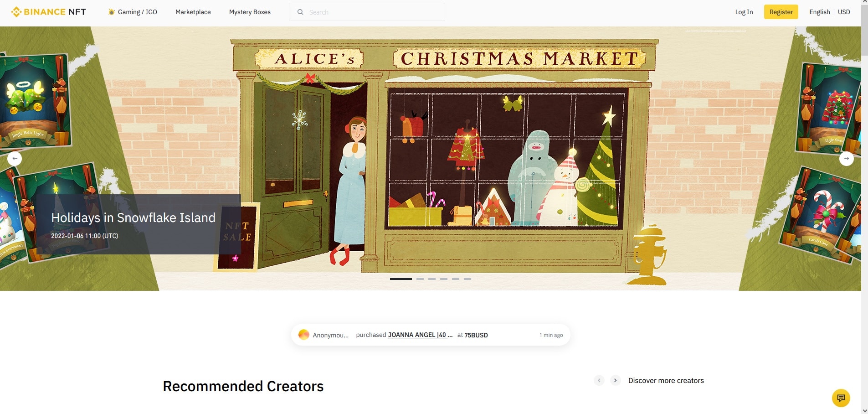Click the Binance NFT logo
The width and height of the screenshot is (868, 414).
pyautogui.click(x=48, y=12)
